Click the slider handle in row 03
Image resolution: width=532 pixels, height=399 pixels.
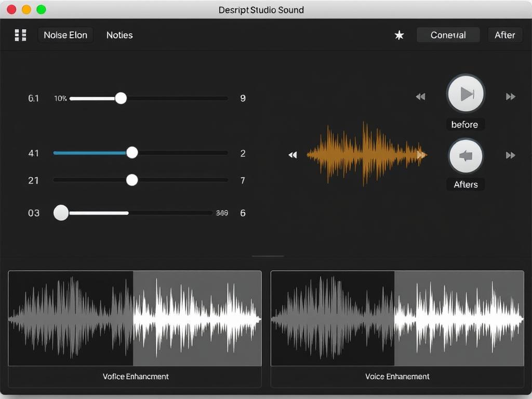click(x=61, y=213)
